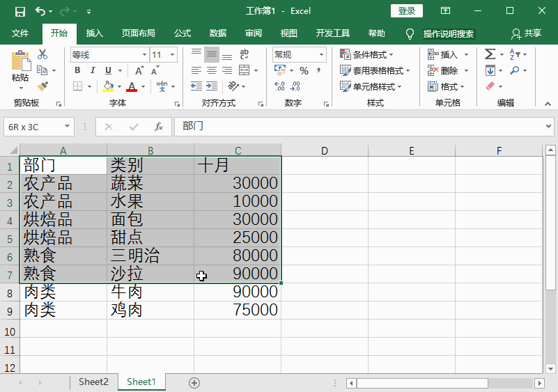Open the 格式 Format cells button
The width and height of the screenshot is (558, 392).
[x=447, y=86]
